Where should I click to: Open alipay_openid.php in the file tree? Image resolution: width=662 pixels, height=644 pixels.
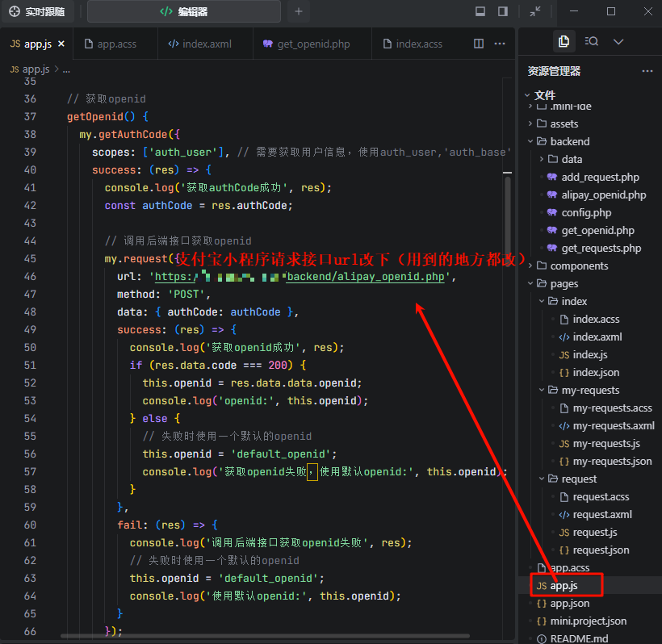click(603, 194)
